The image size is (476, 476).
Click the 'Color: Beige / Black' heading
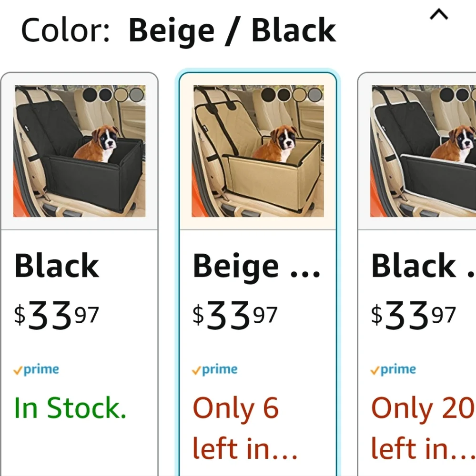[x=178, y=30]
